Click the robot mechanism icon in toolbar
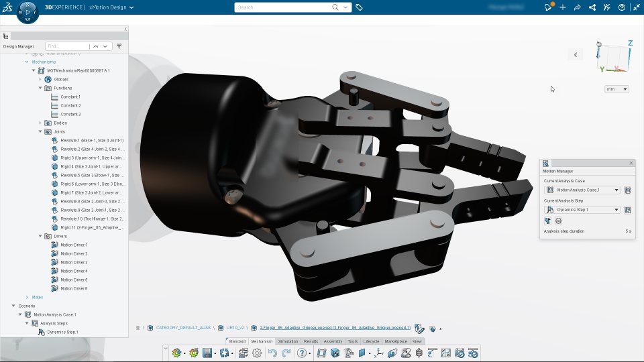The width and height of the screenshot is (644, 362). pyautogui.click(x=349, y=353)
